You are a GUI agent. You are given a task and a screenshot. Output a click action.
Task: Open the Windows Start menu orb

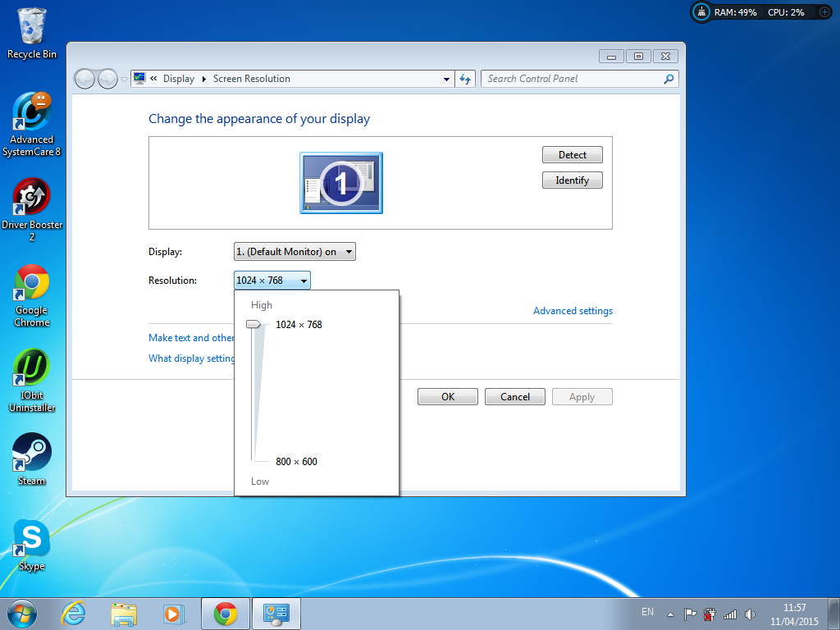(x=22, y=614)
